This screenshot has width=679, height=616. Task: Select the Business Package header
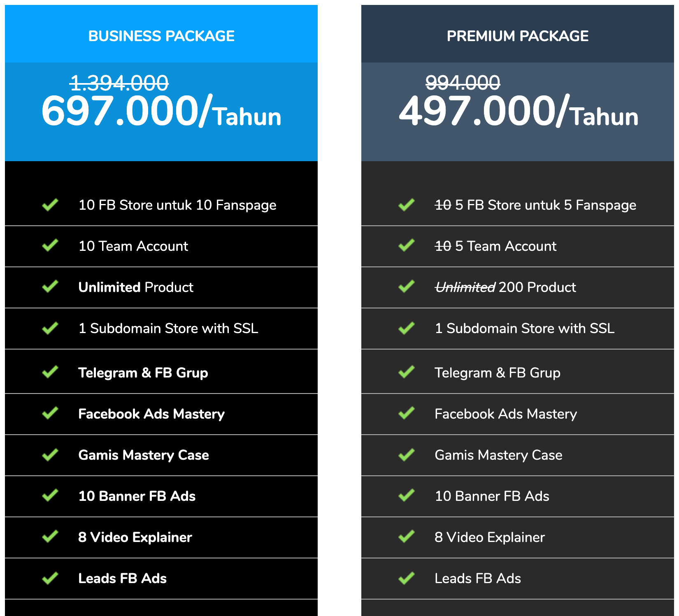(x=161, y=36)
